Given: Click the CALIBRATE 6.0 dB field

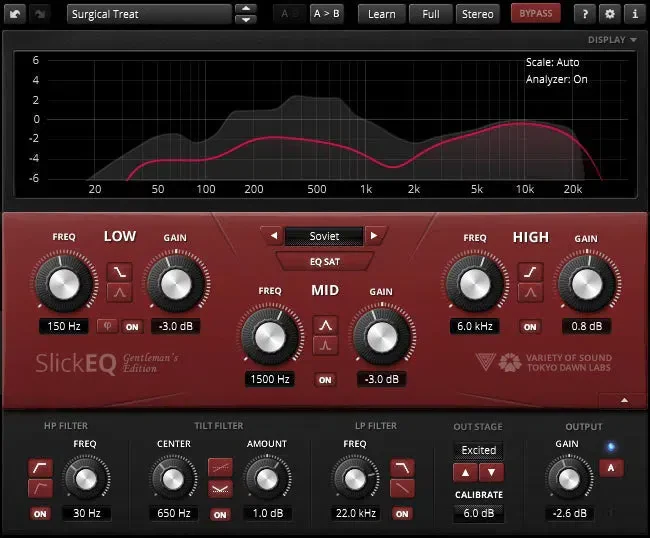Looking at the screenshot, I should point(478,513).
